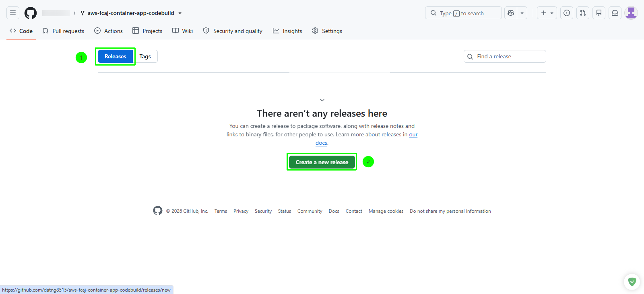Image resolution: width=644 pixels, height=294 pixels.
Task: Open the Security and quality tab
Action: coord(233,31)
